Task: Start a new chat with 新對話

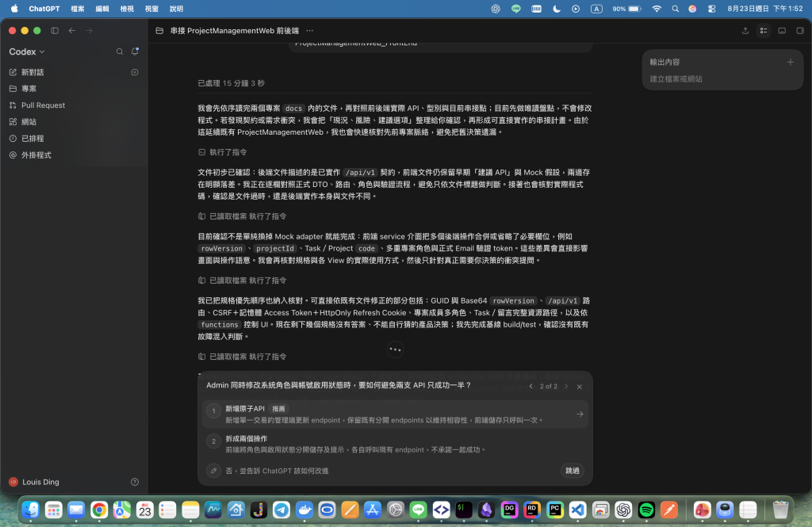Action: (33, 72)
